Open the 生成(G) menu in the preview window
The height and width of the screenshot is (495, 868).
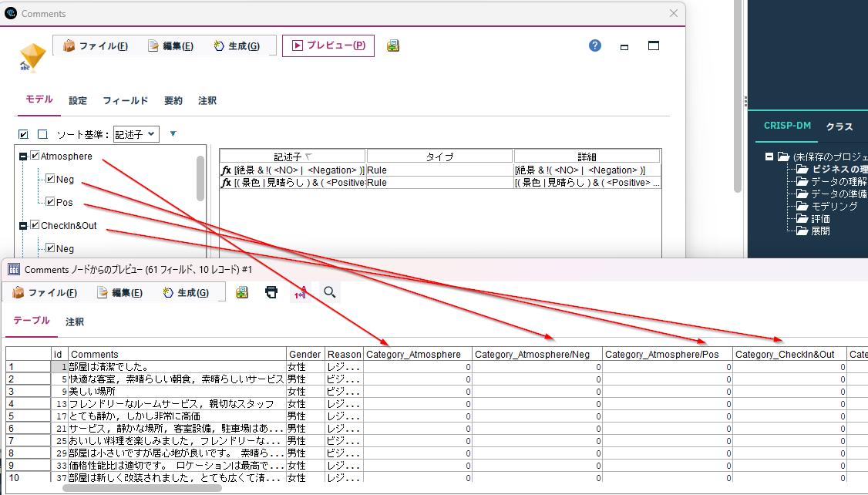[x=186, y=292]
